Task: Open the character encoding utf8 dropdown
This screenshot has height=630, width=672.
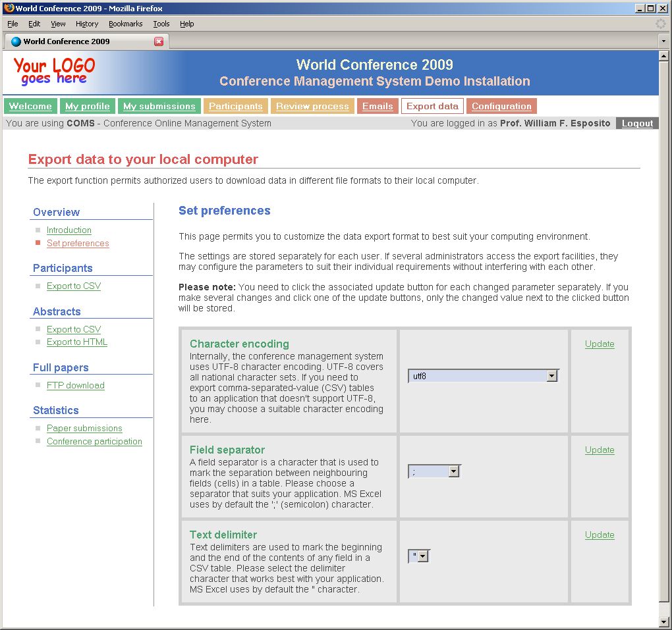Action: [484, 376]
